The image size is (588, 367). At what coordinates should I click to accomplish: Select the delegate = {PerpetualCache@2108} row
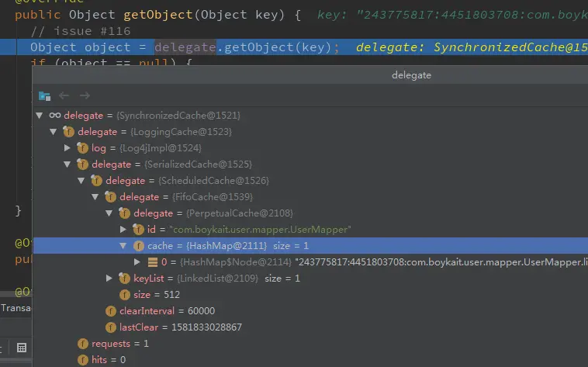tap(310, 213)
